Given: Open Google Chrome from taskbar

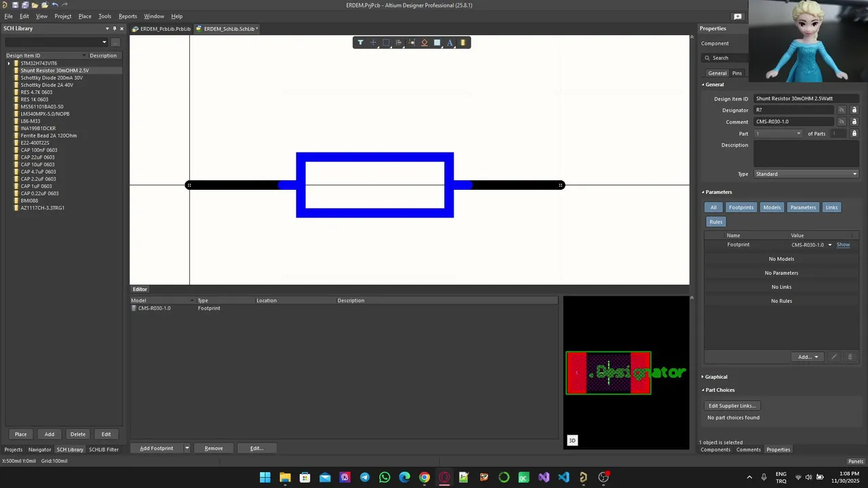Looking at the screenshot, I should click(424, 477).
